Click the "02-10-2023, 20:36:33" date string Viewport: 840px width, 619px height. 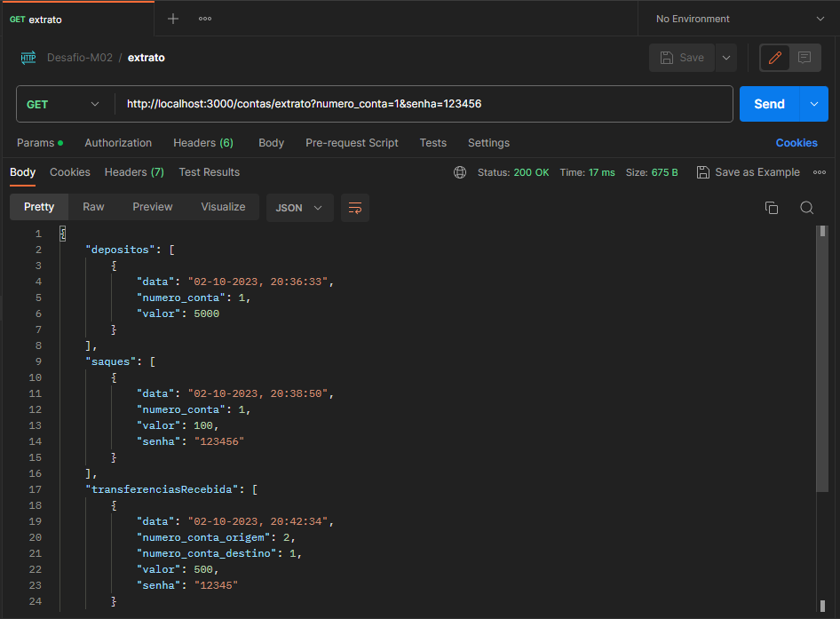258,282
